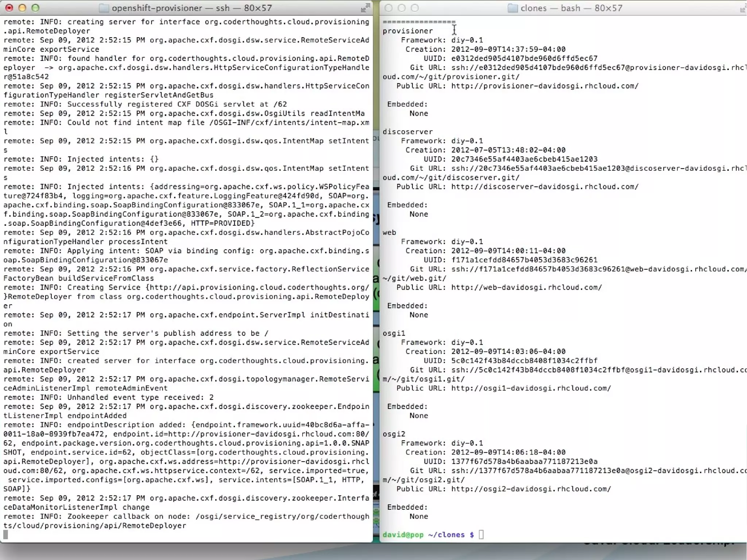Open the discoserver-davidosgi.rhcloud.com public URL
Viewport: 747px width, 560px height.
tap(545, 187)
